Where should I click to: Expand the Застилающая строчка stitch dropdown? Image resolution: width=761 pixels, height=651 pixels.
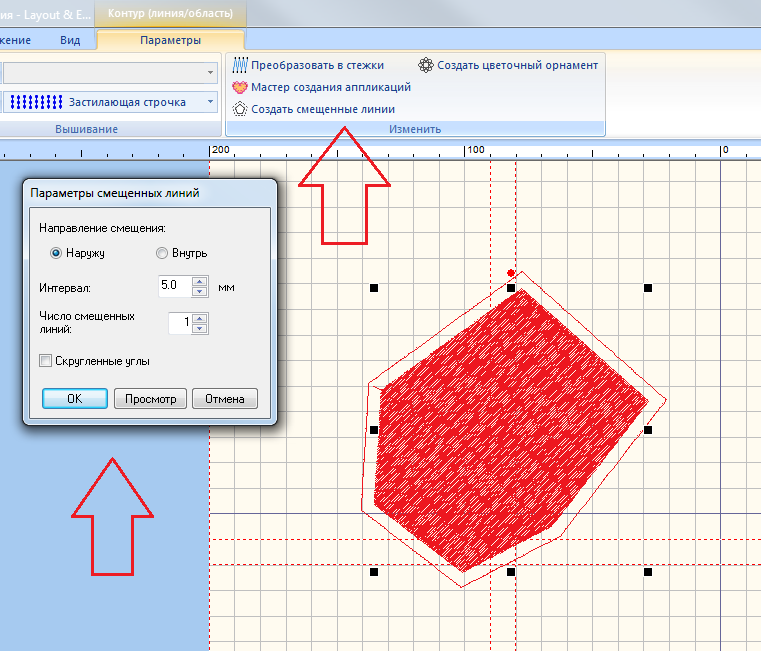coord(210,102)
